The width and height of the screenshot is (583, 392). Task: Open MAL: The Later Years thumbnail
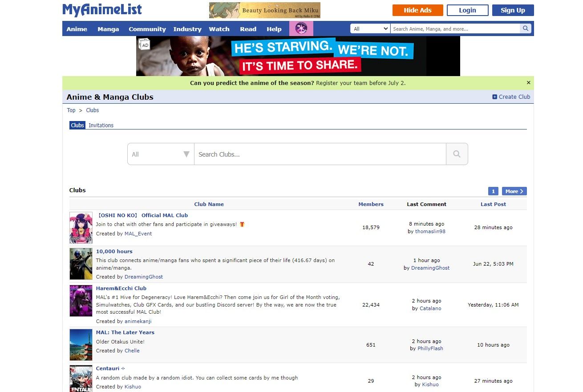[81, 345]
